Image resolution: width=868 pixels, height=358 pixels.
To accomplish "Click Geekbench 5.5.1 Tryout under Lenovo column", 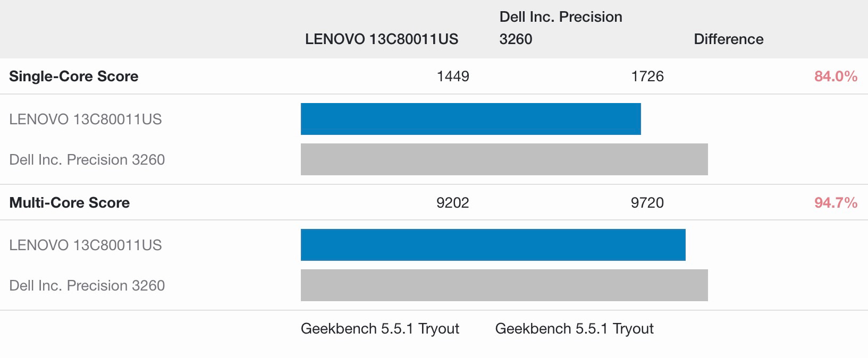I will click(380, 329).
